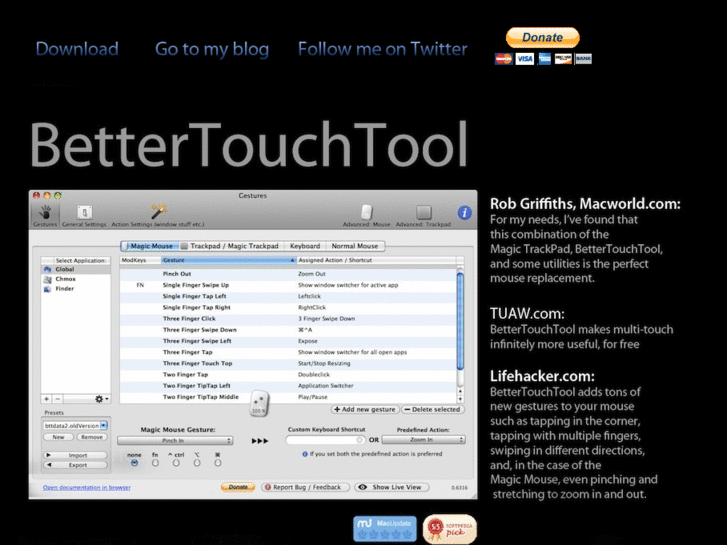The height and width of the screenshot is (545, 727).
Task: Click the MacUpdate rating badge
Action: [385, 529]
